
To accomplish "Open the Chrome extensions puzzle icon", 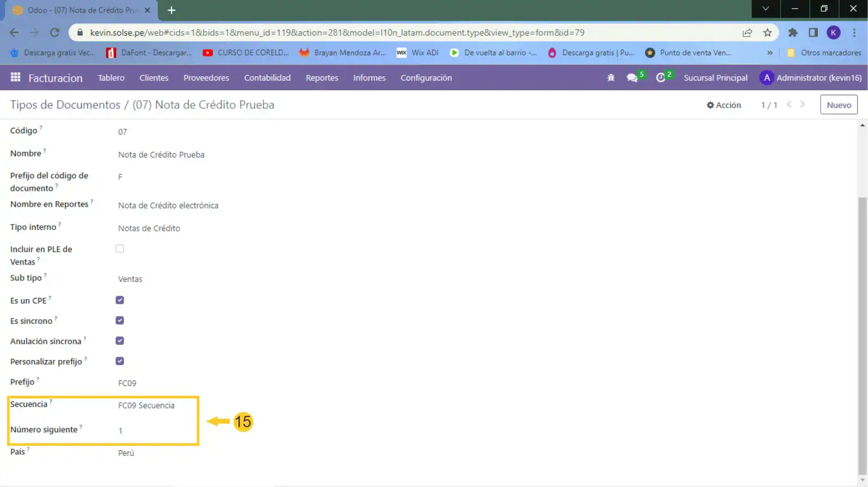I will (x=793, y=33).
